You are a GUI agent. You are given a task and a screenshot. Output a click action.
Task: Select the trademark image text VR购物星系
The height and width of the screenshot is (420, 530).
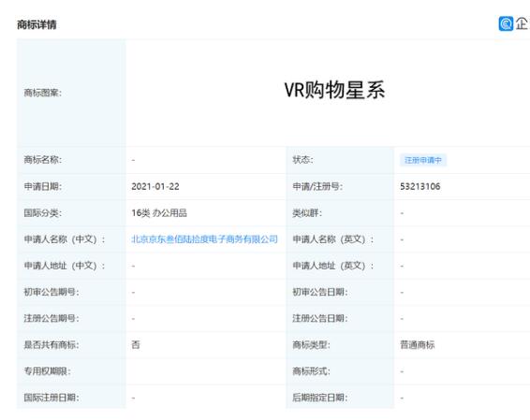[334, 90]
